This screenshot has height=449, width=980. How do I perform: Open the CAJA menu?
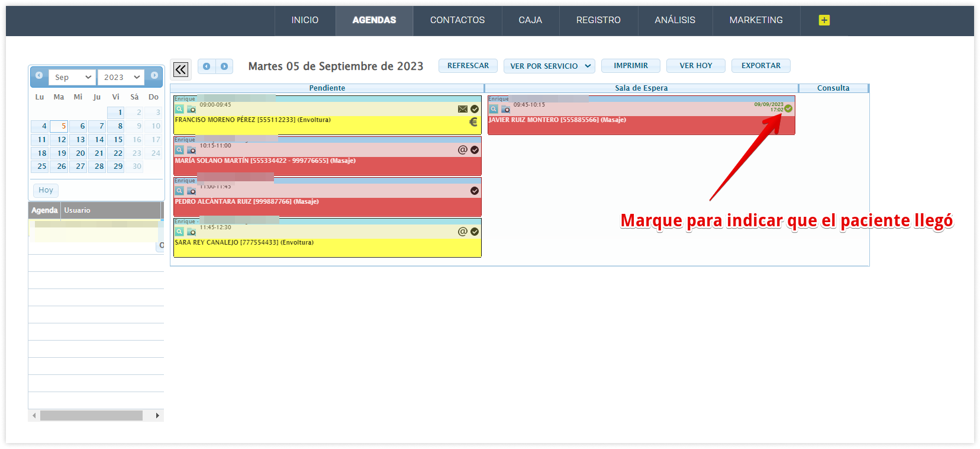click(530, 20)
